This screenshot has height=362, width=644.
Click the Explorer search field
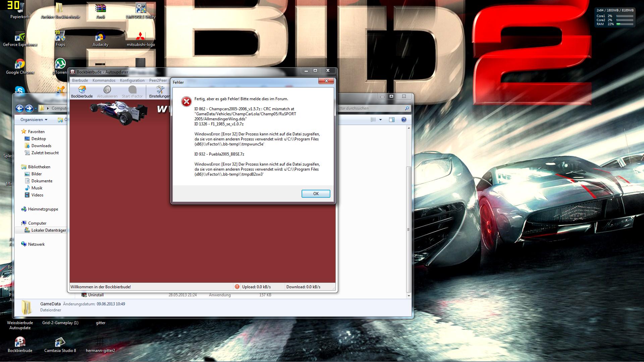369,108
